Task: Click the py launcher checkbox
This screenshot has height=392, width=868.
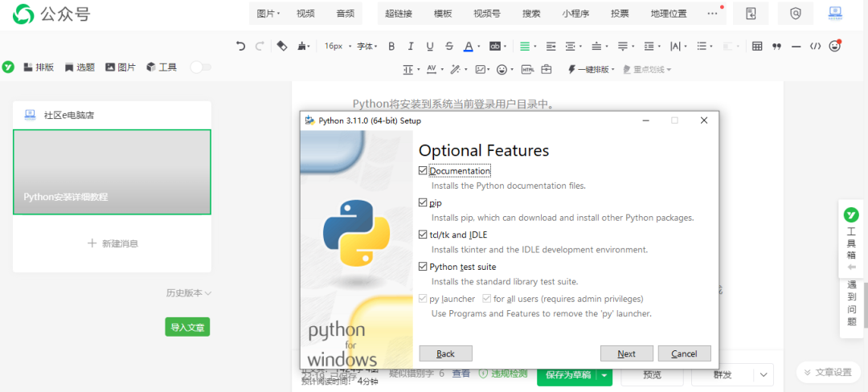Action: coord(423,299)
